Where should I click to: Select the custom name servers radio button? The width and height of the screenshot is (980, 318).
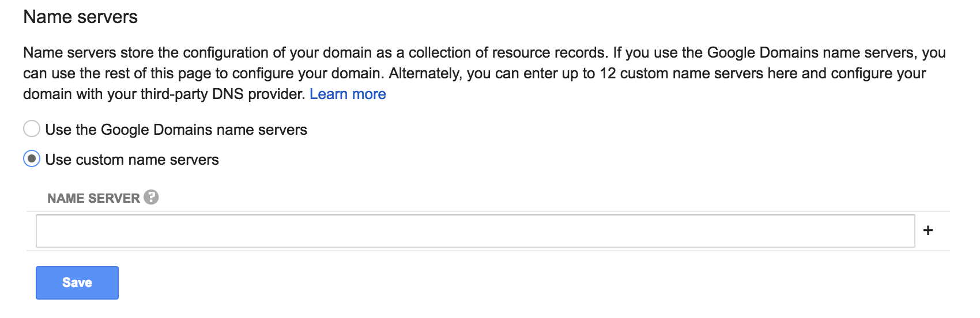32,158
